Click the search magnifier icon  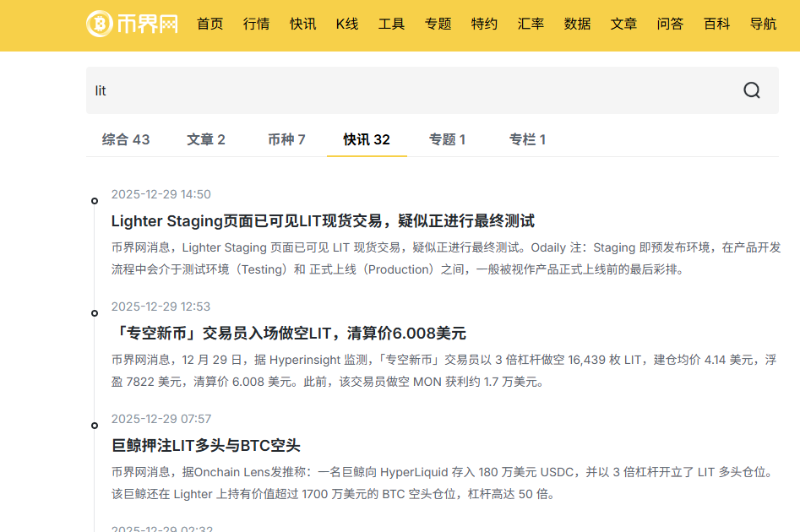(x=752, y=90)
